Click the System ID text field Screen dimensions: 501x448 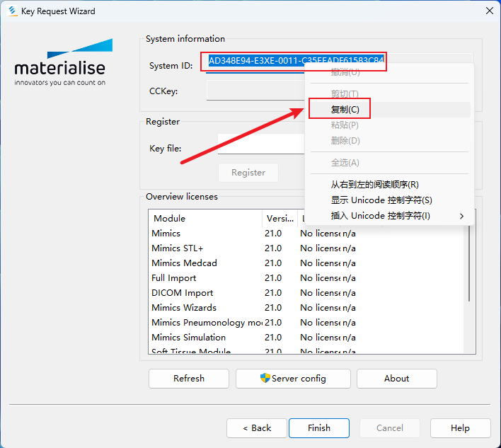340,63
